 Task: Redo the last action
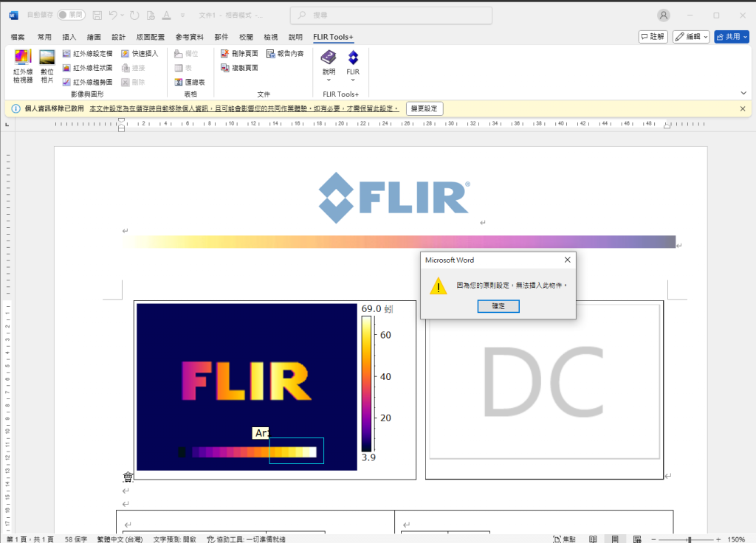(134, 15)
